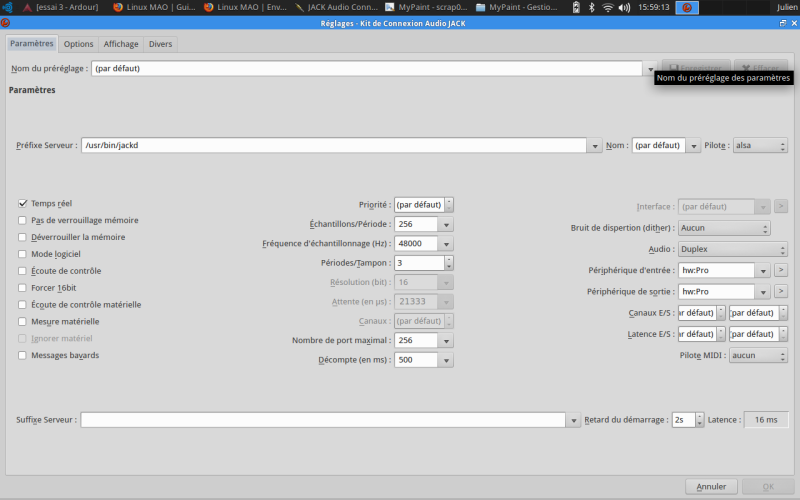Check Écoute de contrôle option
The height and width of the screenshot is (500, 800).
coord(22,270)
